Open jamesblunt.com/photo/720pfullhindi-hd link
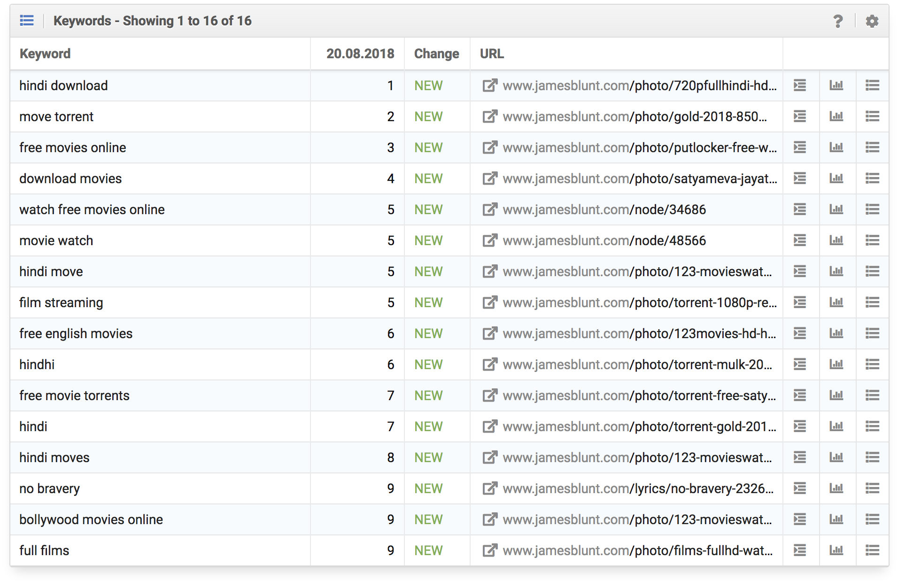898x588 pixels. (x=640, y=85)
